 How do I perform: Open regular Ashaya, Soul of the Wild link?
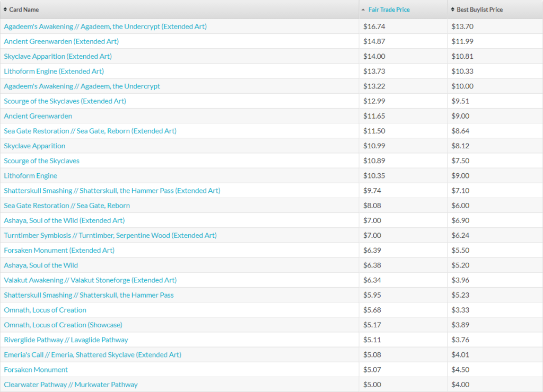tap(41, 265)
